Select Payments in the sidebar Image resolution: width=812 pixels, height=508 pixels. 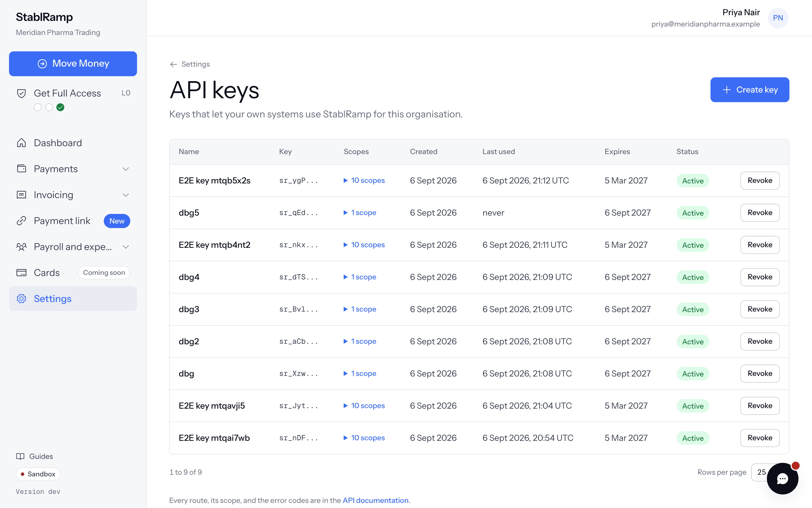73,169
